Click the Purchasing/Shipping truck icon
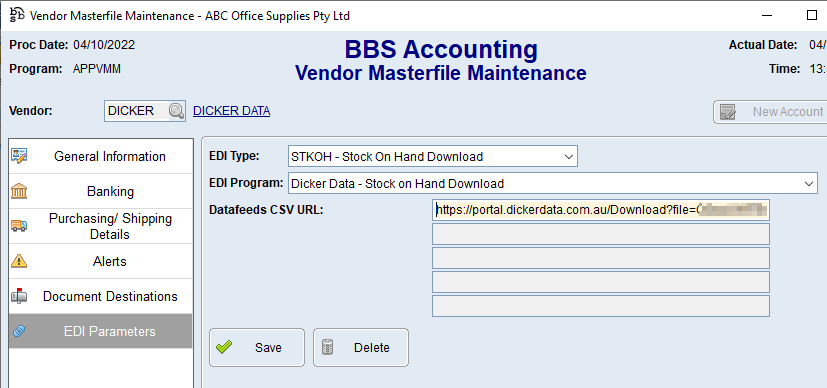The height and width of the screenshot is (388, 827). 19,226
